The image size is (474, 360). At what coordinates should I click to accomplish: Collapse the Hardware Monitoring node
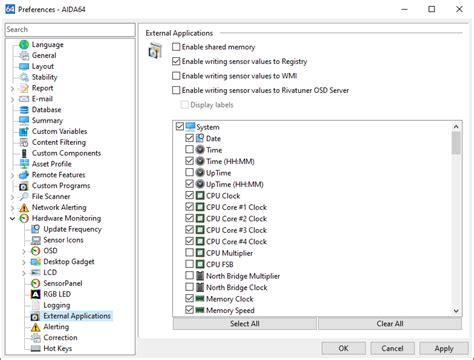click(x=12, y=219)
